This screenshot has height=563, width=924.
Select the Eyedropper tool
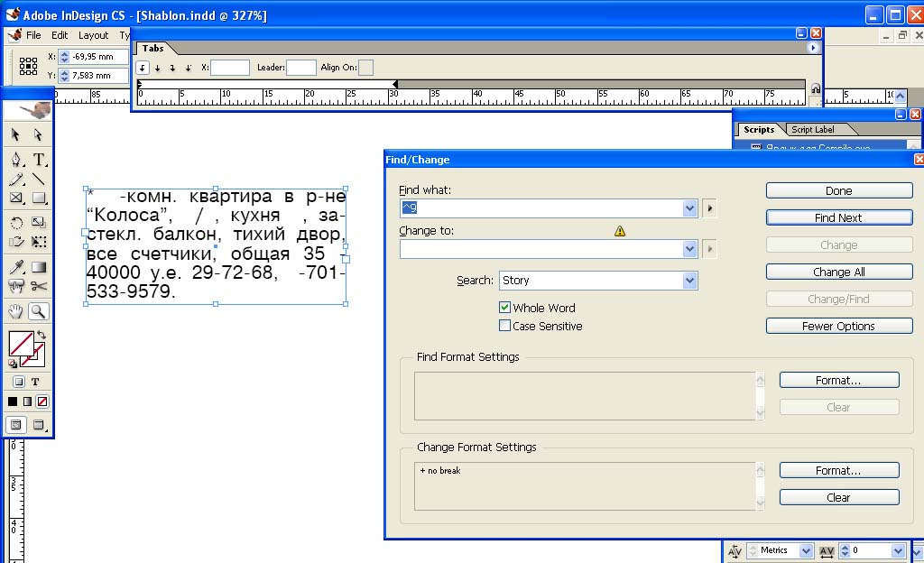[x=16, y=267]
